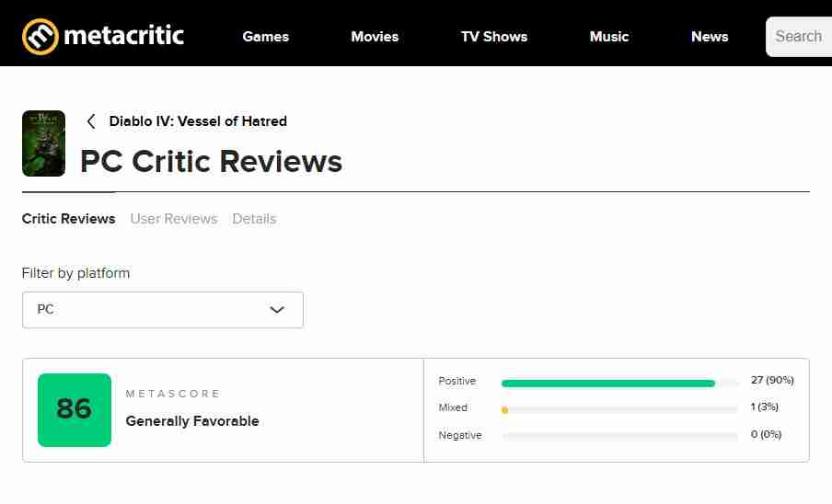Click the Metacritic circular logo icon
The width and height of the screenshot is (832, 504).
point(40,37)
